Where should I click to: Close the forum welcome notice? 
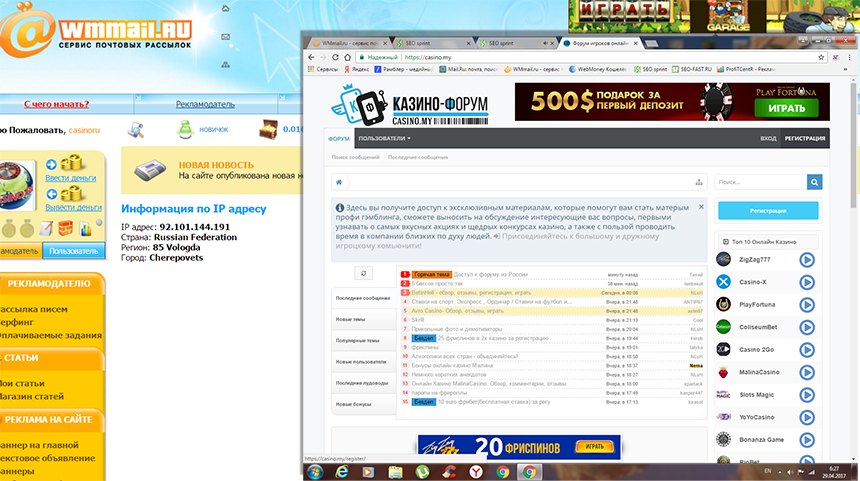tap(701, 207)
